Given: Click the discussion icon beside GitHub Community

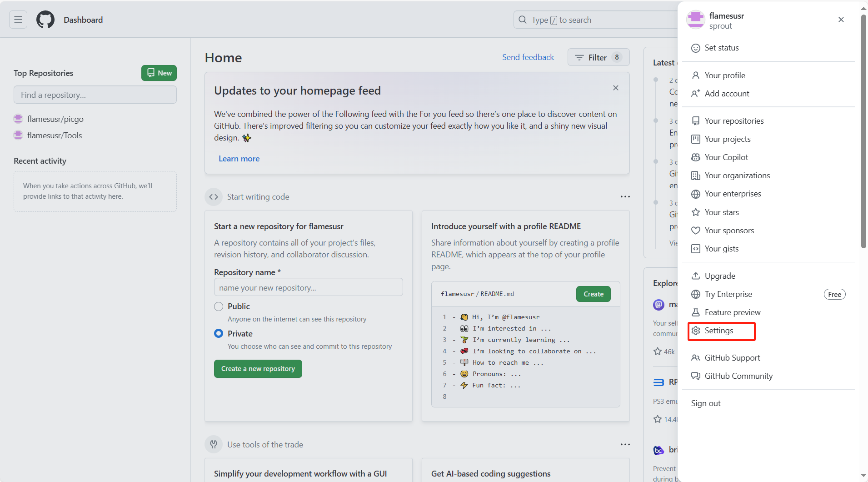Looking at the screenshot, I should point(696,376).
